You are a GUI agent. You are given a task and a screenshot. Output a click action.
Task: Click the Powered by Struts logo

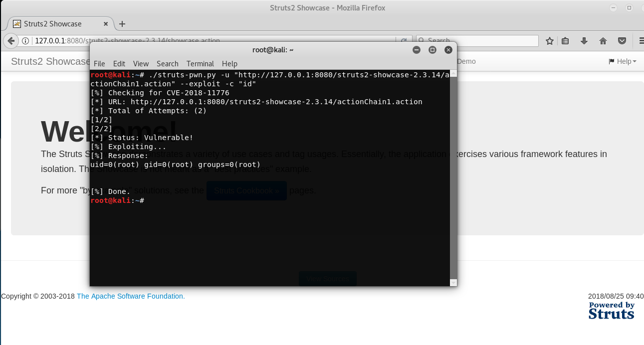[x=611, y=310]
